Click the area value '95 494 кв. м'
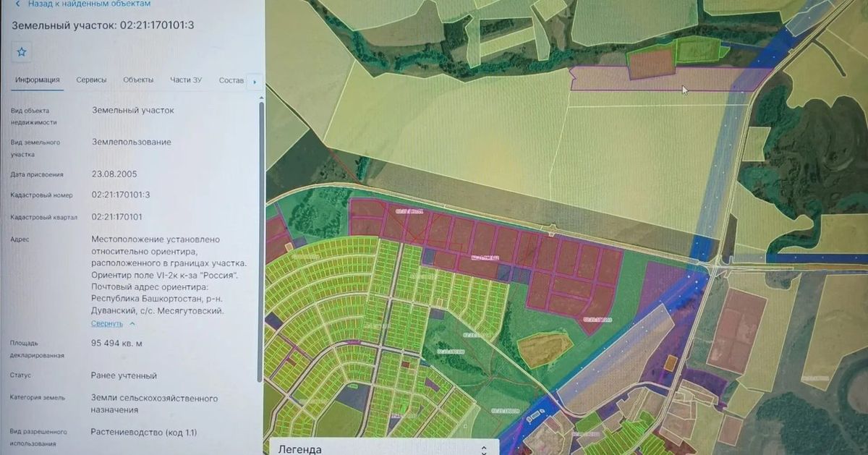This screenshot has height=455, width=868. [116, 344]
